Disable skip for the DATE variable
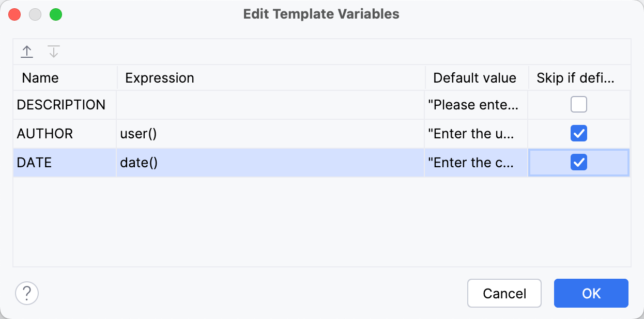This screenshot has height=319, width=644. coord(578,162)
